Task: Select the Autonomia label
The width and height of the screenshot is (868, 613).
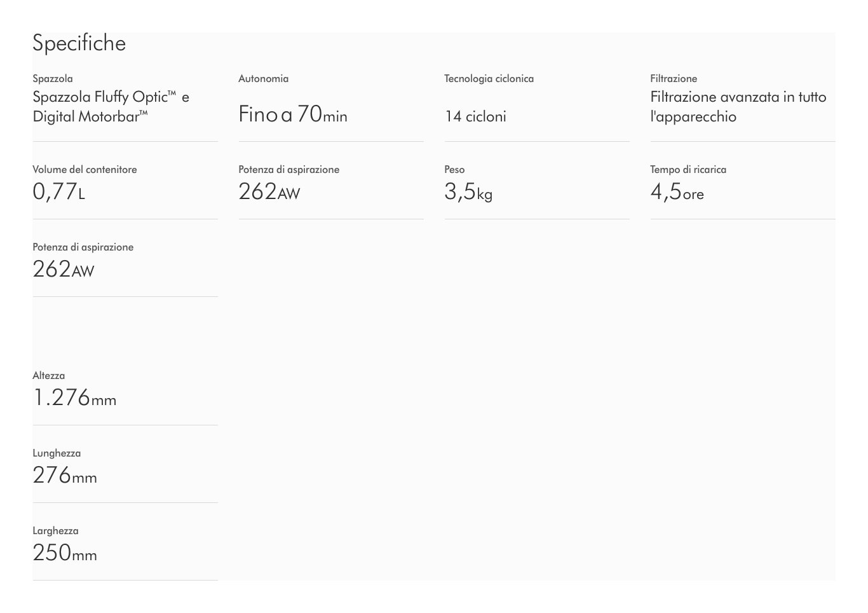Action: point(263,79)
